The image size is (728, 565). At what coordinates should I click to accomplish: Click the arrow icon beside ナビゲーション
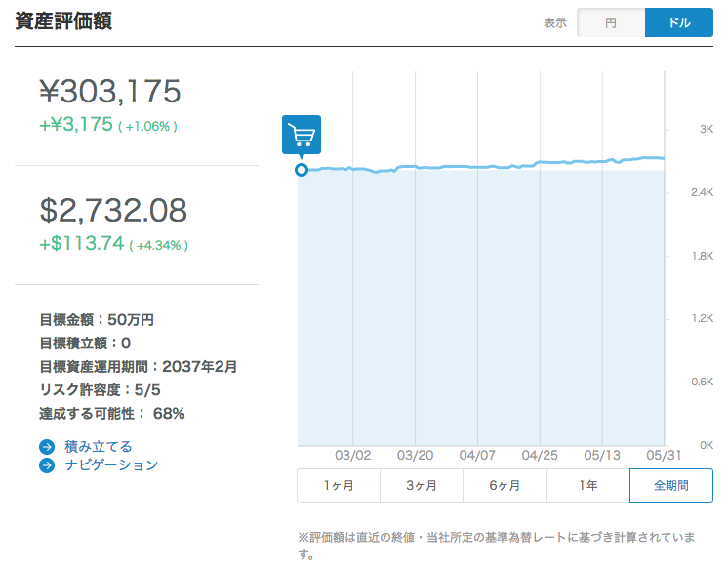coord(47,465)
